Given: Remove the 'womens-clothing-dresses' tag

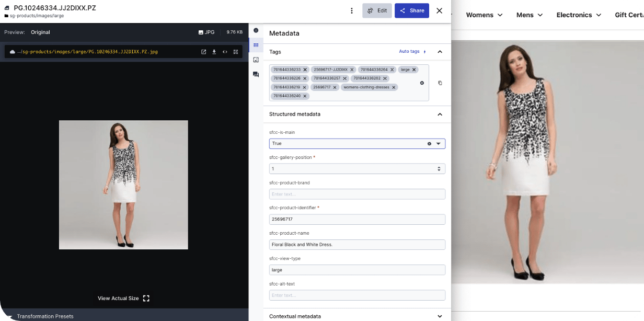Looking at the screenshot, I should (394, 87).
